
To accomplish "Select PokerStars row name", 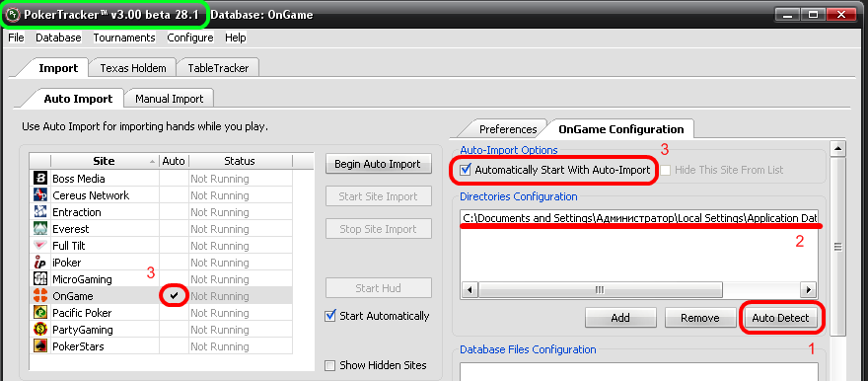I will tap(78, 346).
